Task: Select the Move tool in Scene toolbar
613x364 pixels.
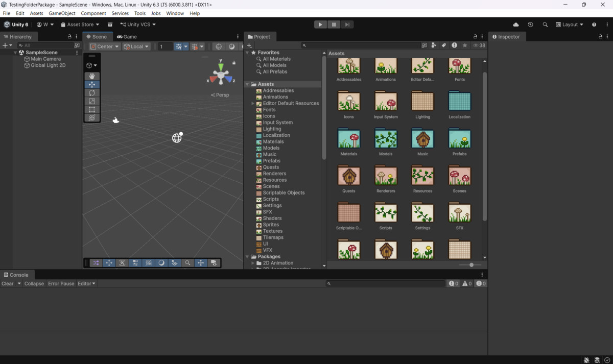Action: (x=92, y=84)
